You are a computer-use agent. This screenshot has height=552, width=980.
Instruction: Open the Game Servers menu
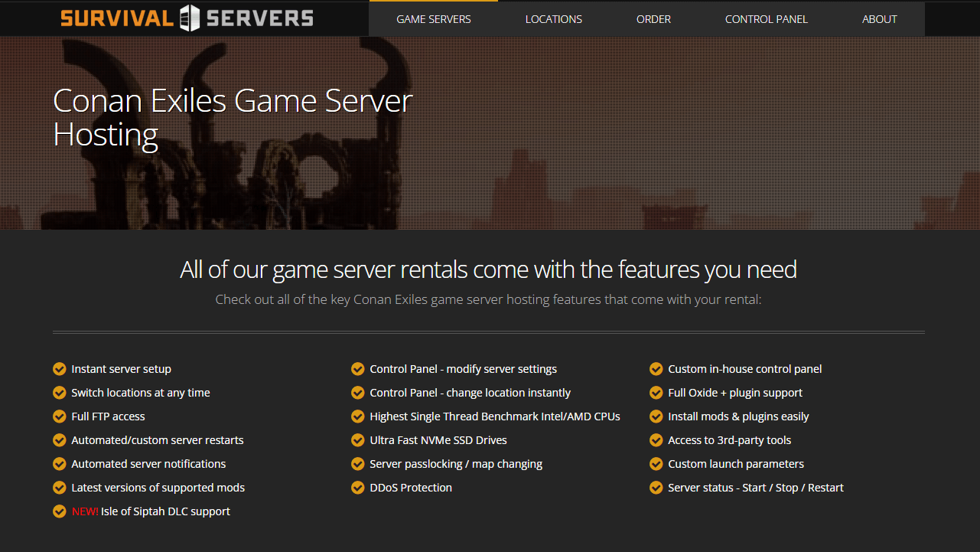click(x=434, y=19)
